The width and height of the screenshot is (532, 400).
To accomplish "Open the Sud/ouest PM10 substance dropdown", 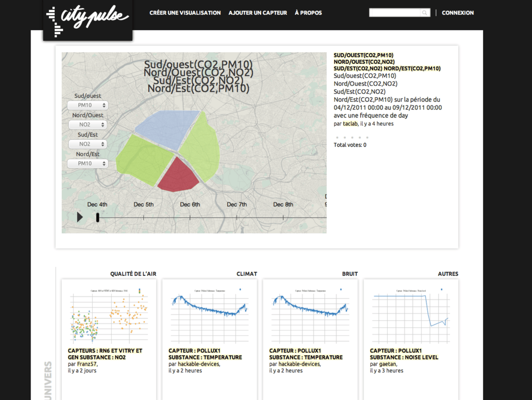I will 87,105.
